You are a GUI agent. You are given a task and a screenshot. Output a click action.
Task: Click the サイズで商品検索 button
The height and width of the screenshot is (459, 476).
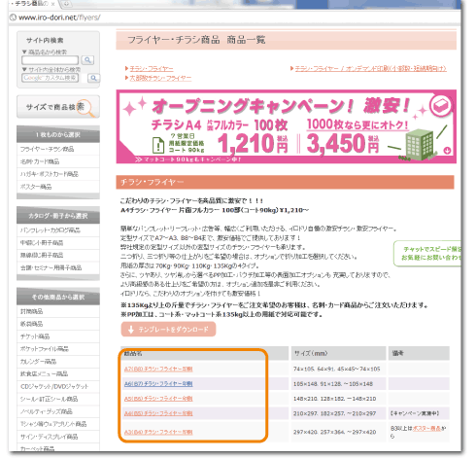58,107
